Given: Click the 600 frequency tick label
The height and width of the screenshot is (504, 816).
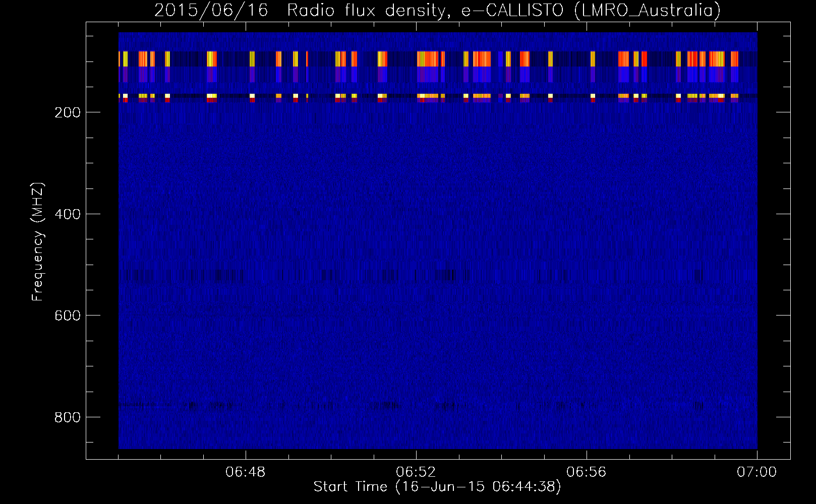Looking at the screenshot, I should click(x=68, y=316).
